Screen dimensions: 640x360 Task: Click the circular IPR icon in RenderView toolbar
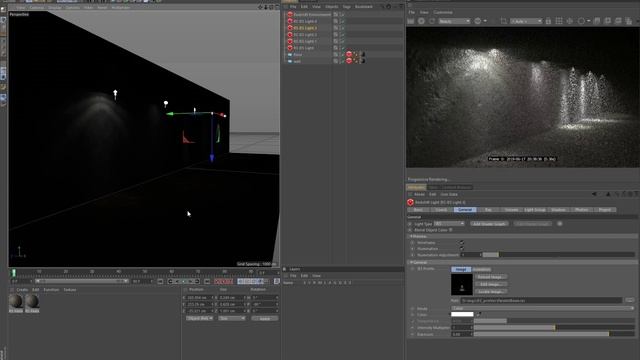[421, 21]
